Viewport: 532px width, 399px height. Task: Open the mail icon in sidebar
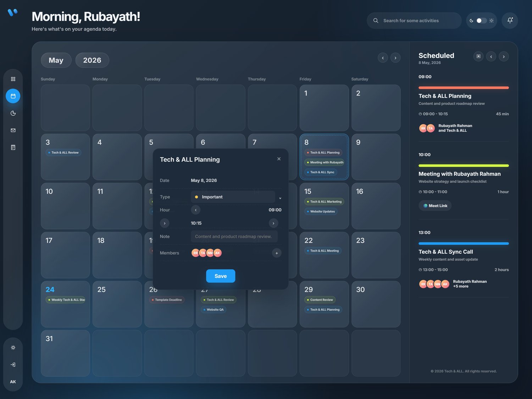pyautogui.click(x=13, y=130)
